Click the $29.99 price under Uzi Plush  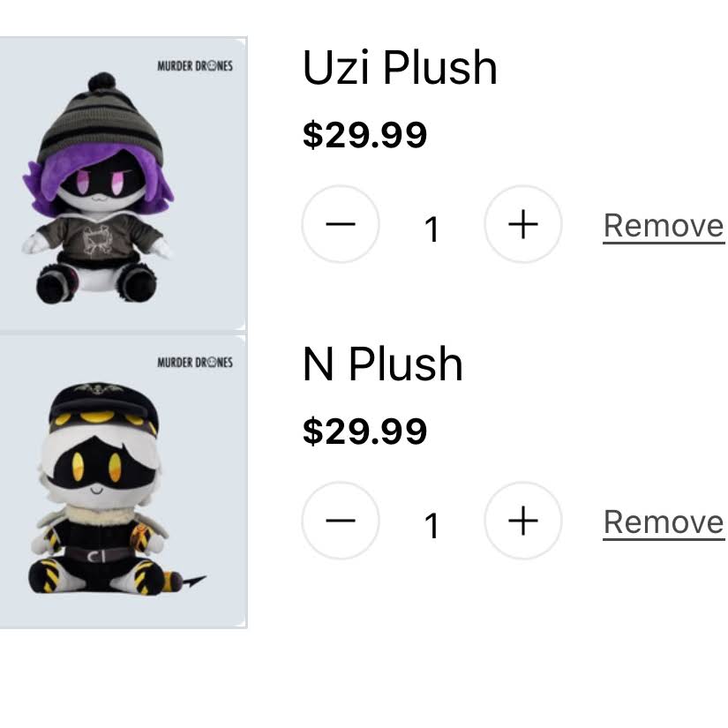click(364, 135)
